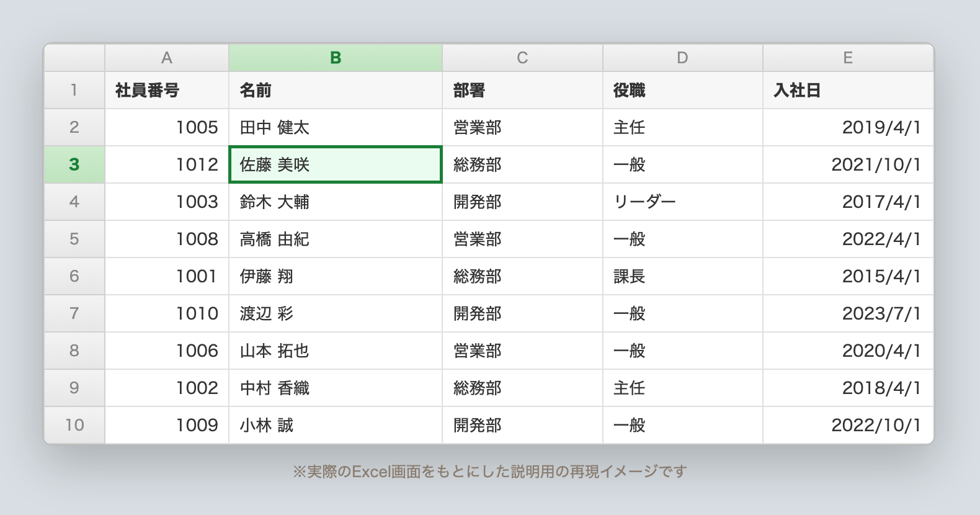Select row 7 header
Screen dimensions: 980x515
74,313
